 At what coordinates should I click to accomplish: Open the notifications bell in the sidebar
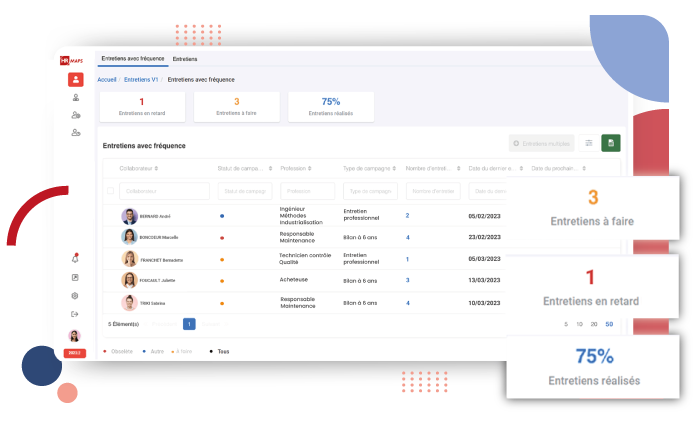[x=75, y=259]
